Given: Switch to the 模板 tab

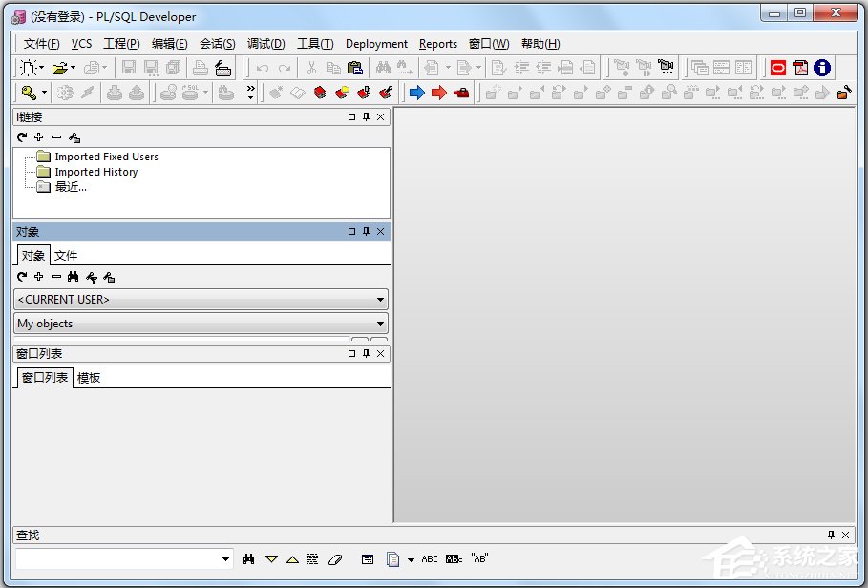Looking at the screenshot, I should click(x=87, y=377).
